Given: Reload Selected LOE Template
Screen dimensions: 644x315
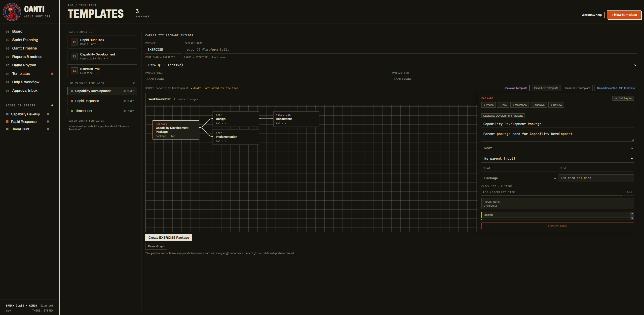Looking at the screenshot, I should pos(616,88).
